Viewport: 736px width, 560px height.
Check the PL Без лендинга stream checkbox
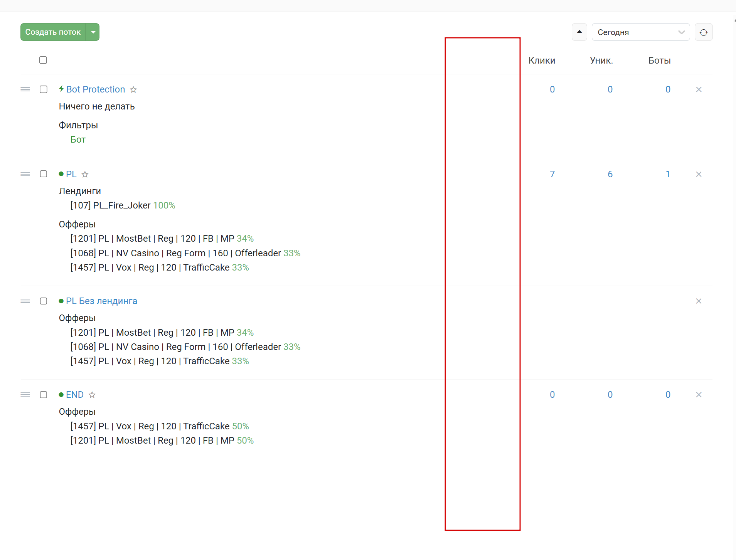point(44,301)
